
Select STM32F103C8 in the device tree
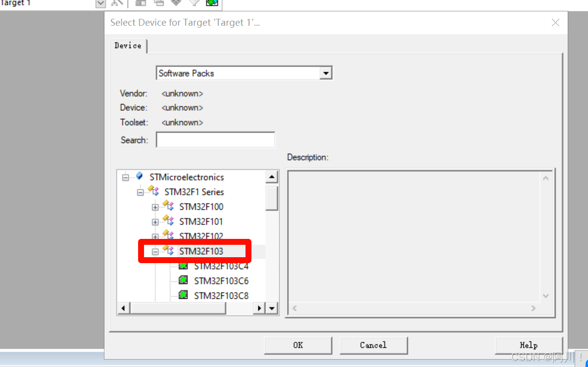coord(221,296)
